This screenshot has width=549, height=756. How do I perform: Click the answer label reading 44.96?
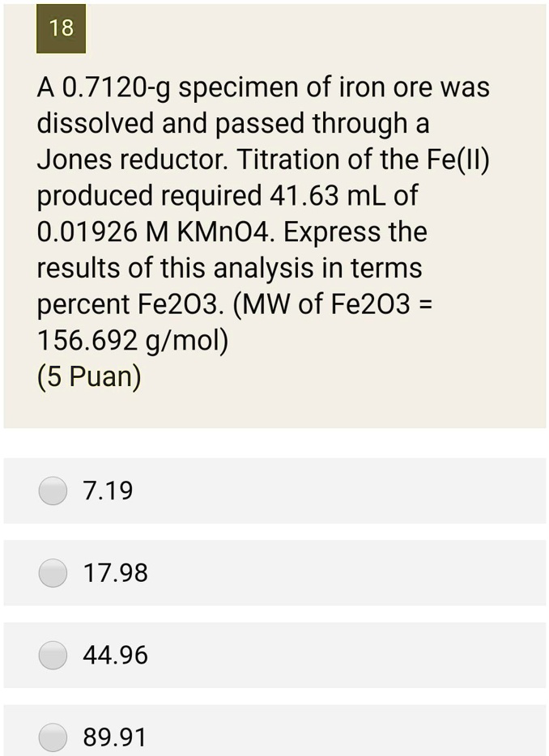pyautogui.click(x=115, y=656)
